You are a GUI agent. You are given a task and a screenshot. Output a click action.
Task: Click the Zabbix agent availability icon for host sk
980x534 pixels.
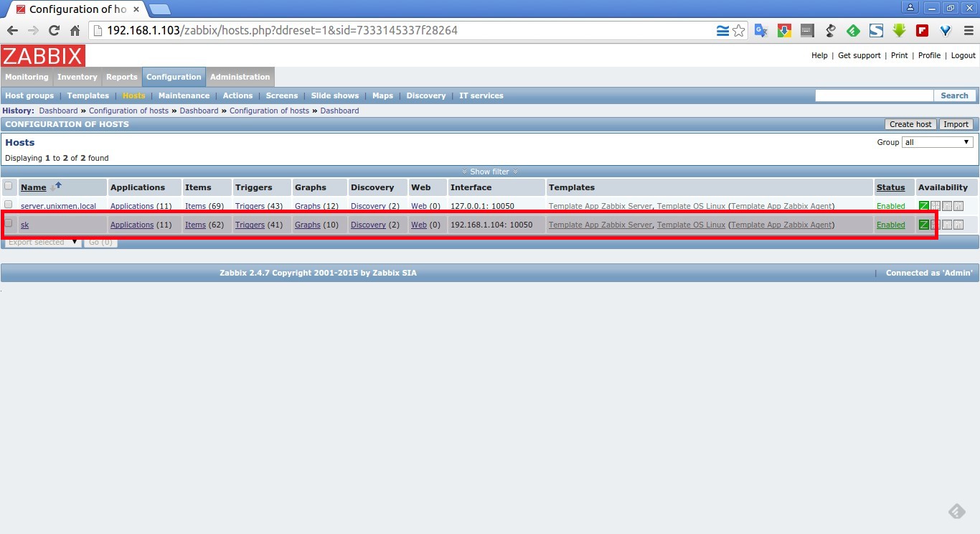(x=923, y=225)
